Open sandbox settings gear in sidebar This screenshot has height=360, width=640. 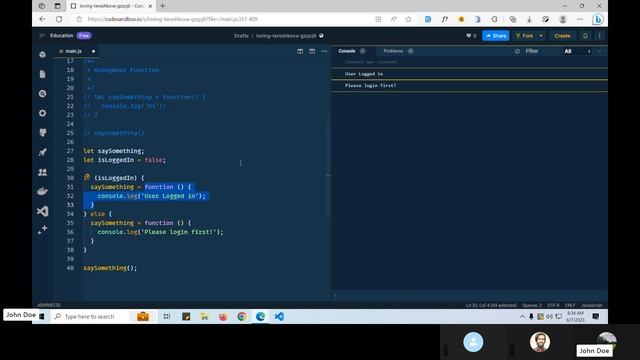42,113
